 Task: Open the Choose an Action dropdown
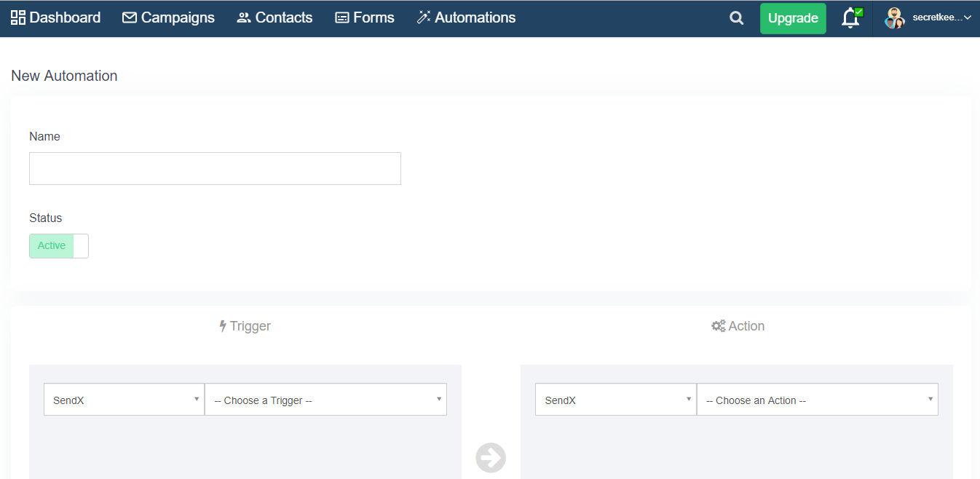pos(817,400)
